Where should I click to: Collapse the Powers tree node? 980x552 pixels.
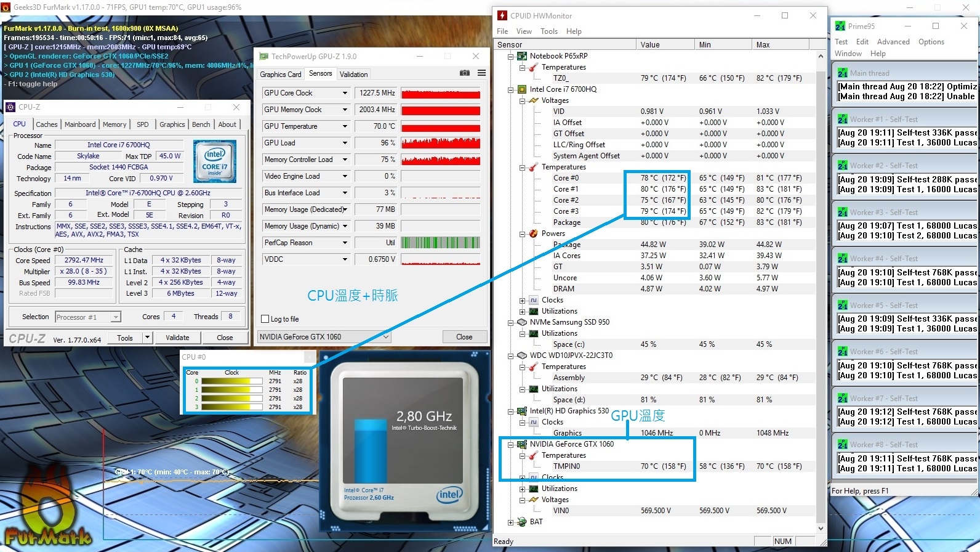(522, 233)
